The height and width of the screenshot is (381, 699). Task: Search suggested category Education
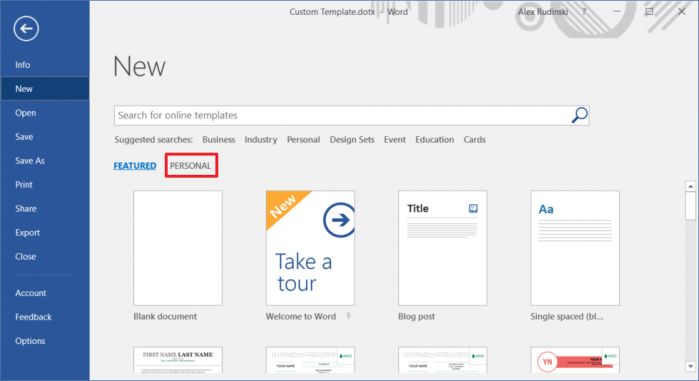(x=435, y=139)
